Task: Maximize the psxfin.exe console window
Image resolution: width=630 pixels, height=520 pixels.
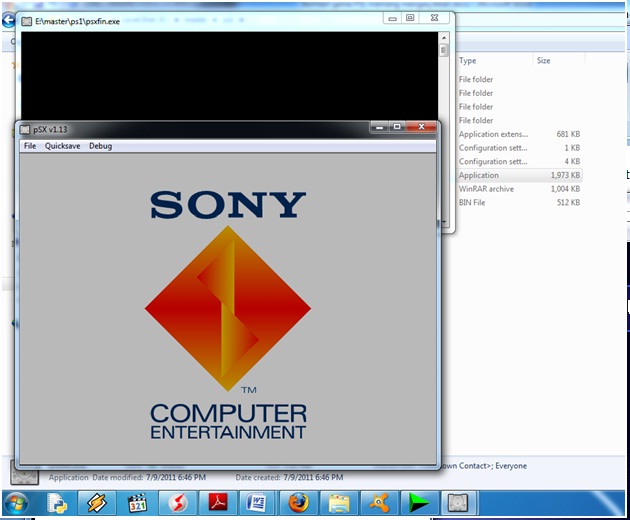Action: click(x=410, y=18)
